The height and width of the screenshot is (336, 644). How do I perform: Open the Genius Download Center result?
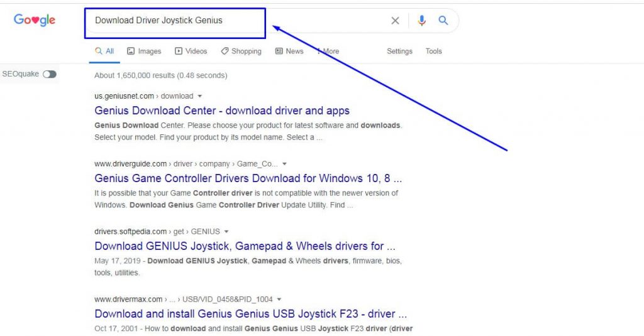(x=222, y=111)
